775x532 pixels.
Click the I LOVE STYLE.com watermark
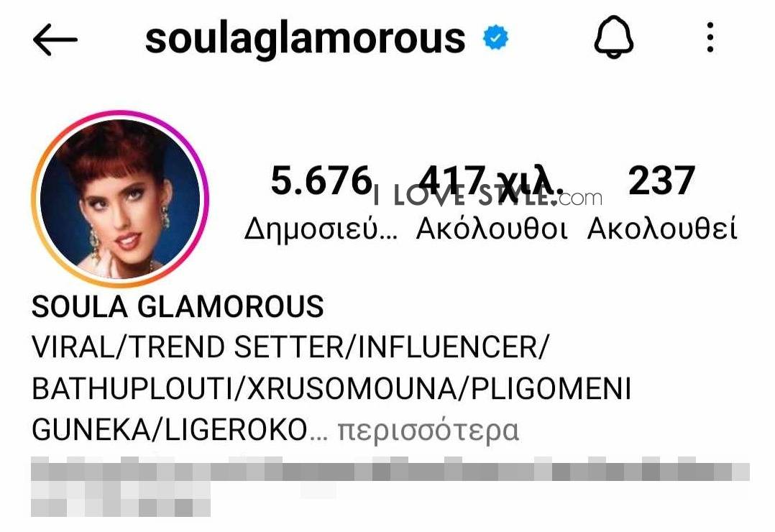[488, 197]
